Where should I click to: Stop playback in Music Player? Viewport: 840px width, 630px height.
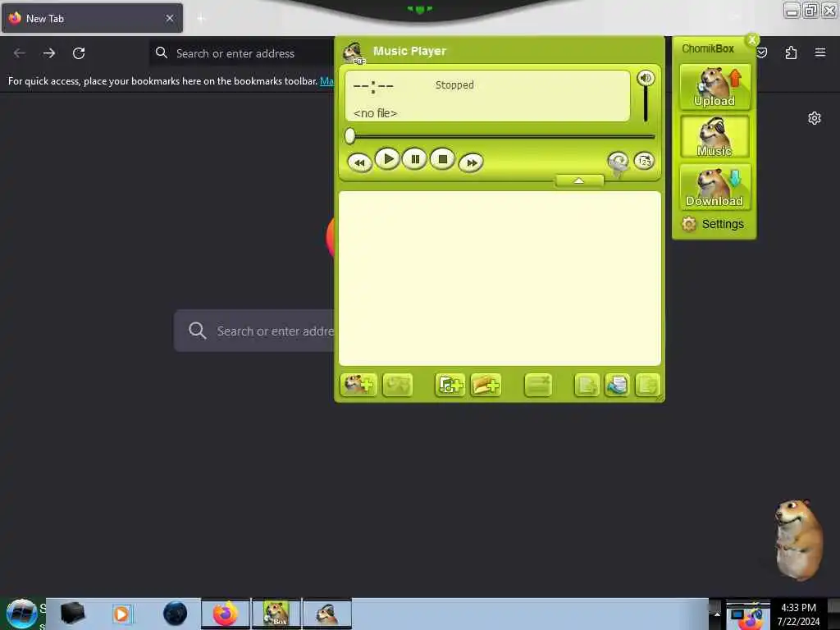click(x=442, y=158)
